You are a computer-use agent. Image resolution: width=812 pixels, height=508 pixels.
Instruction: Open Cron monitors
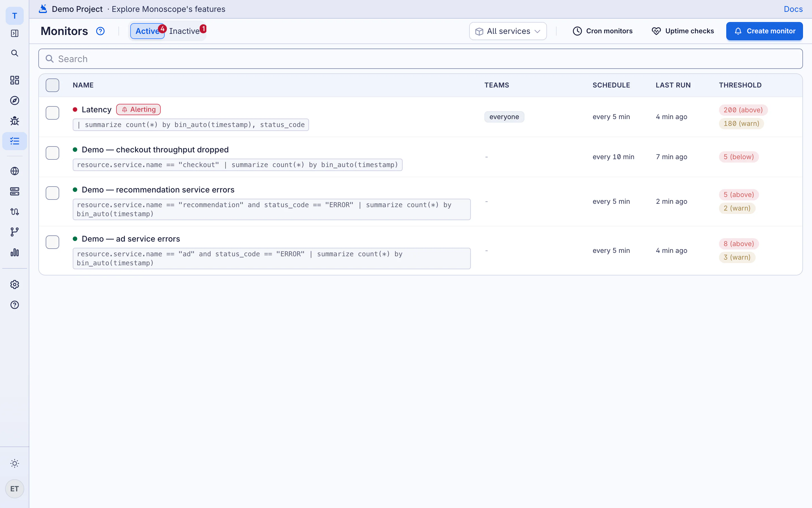tap(603, 31)
